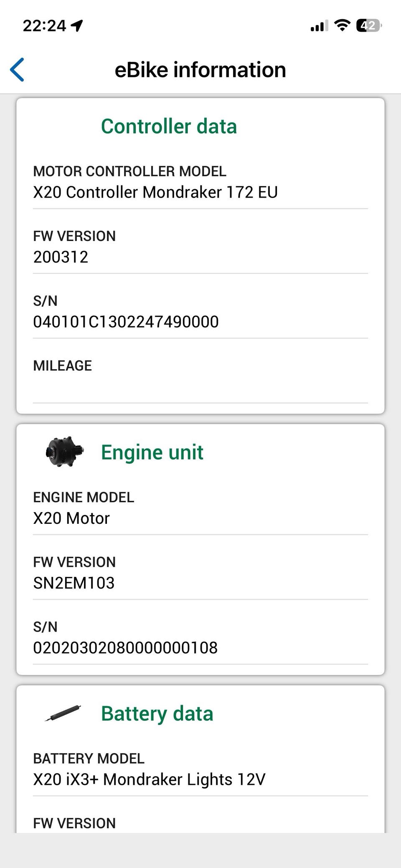Tap the location arrow icon
This screenshot has height=868, width=401.
pyautogui.click(x=77, y=26)
